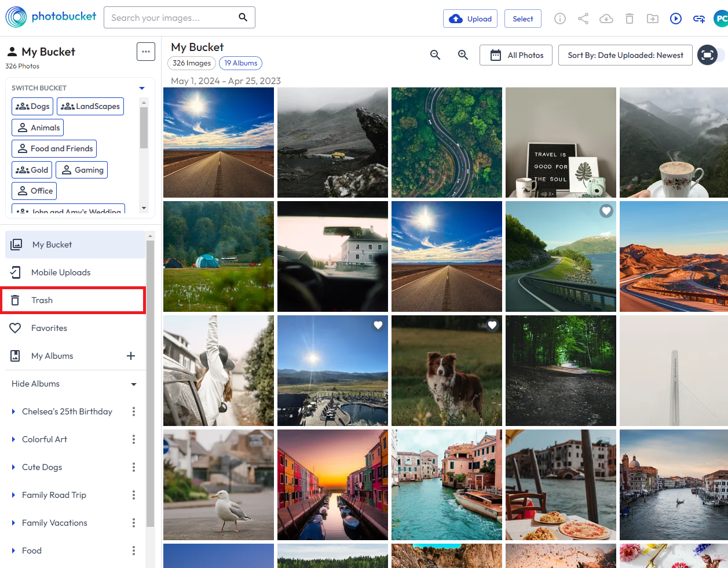This screenshot has width=728, height=568.
Task: Open the Cute Dogs album options menu
Action: [134, 467]
